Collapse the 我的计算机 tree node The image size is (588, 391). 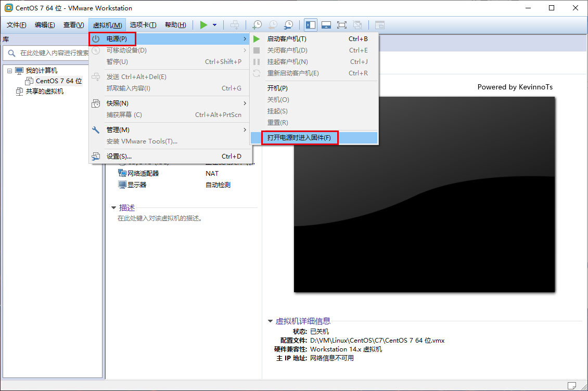10,71
